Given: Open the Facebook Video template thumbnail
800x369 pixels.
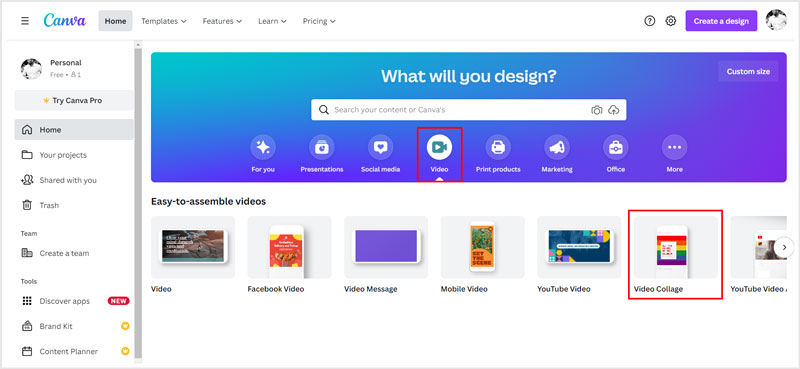Looking at the screenshot, I should pos(289,247).
